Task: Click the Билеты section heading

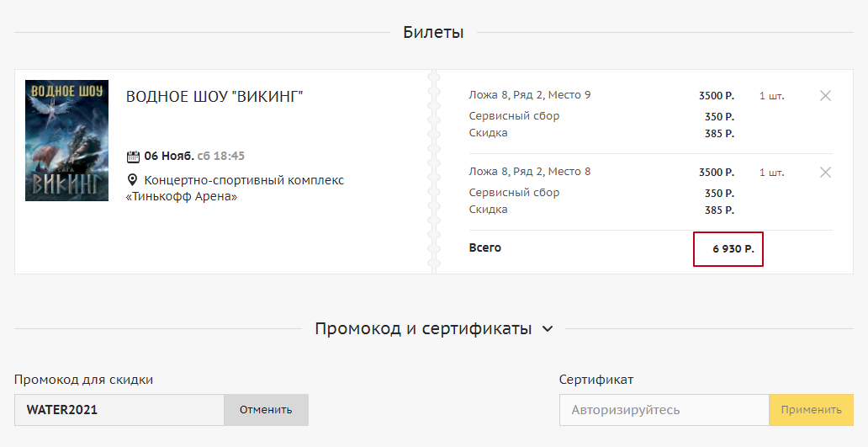Action: click(x=433, y=33)
